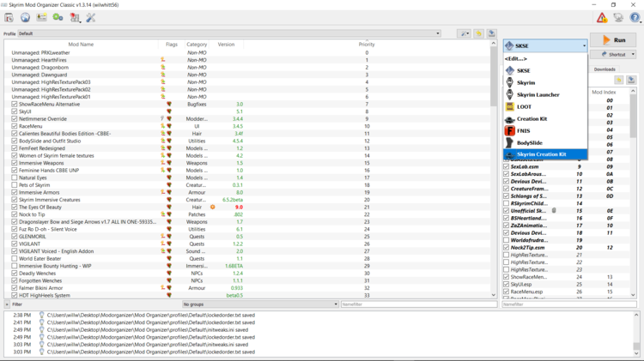Click the Skyrim Launcher icon in dropdown

point(510,94)
